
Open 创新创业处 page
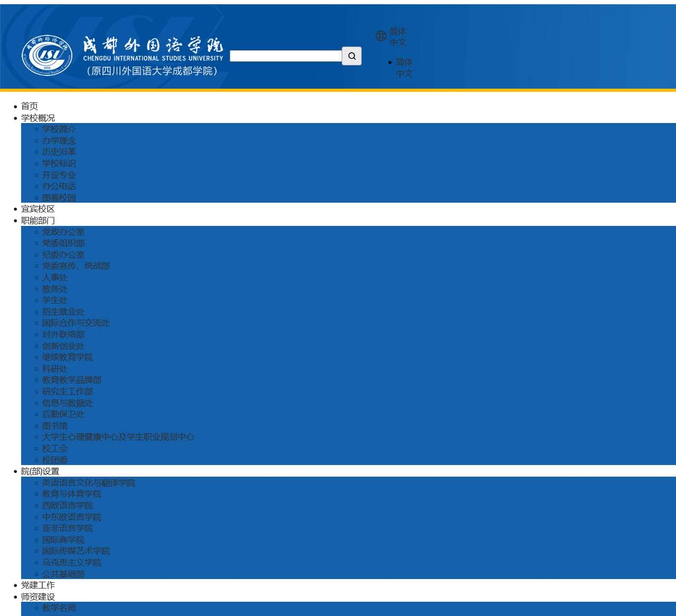tap(63, 346)
